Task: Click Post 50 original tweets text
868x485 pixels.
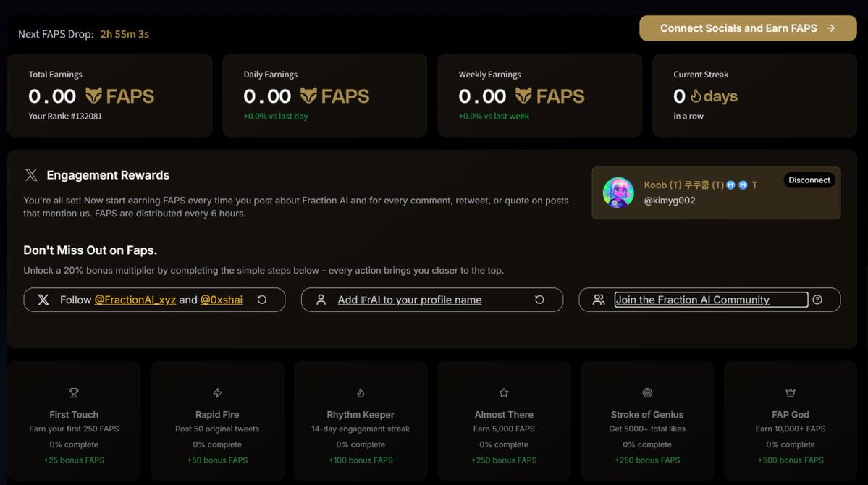Action: coord(217,429)
